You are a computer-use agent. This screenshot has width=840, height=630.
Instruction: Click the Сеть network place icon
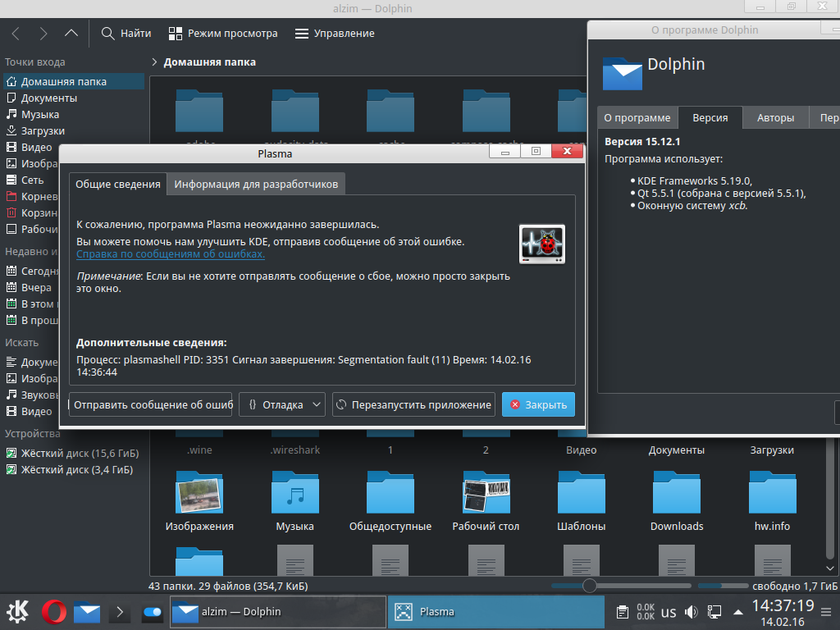coord(11,180)
